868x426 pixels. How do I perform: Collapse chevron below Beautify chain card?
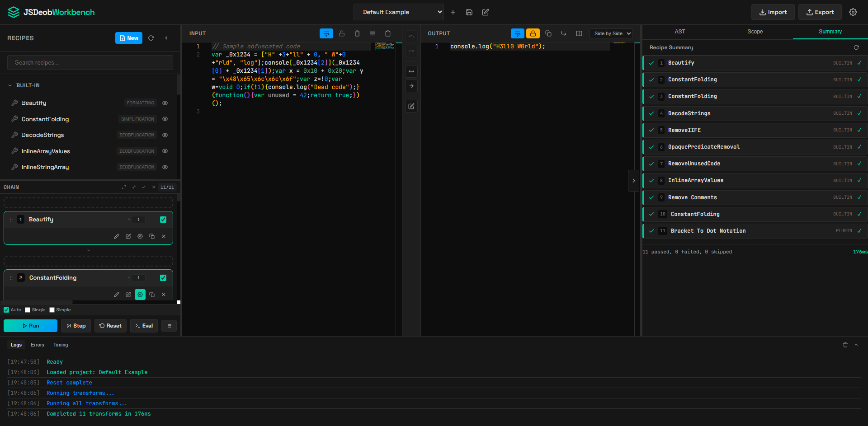(89, 250)
